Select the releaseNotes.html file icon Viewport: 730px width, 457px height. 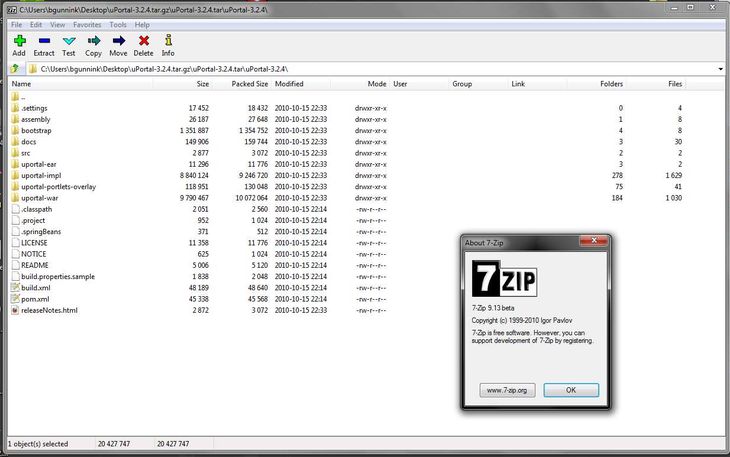point(15,310)
